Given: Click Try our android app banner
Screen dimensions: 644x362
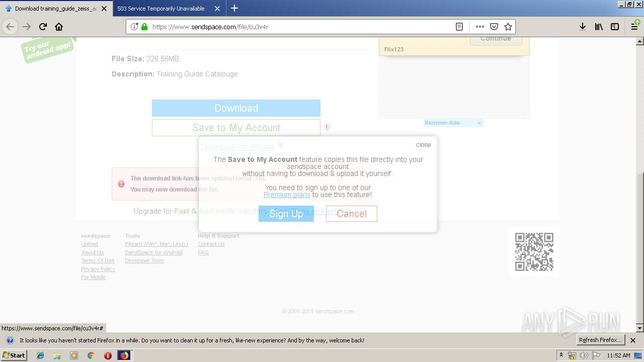Looking at the screenshot, I should pos(48,49).
